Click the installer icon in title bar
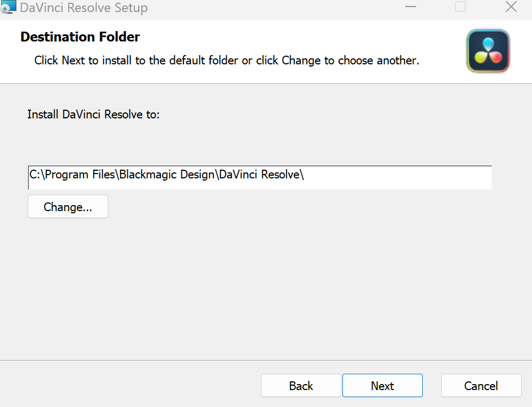532x407 pixels. (8, 7)
